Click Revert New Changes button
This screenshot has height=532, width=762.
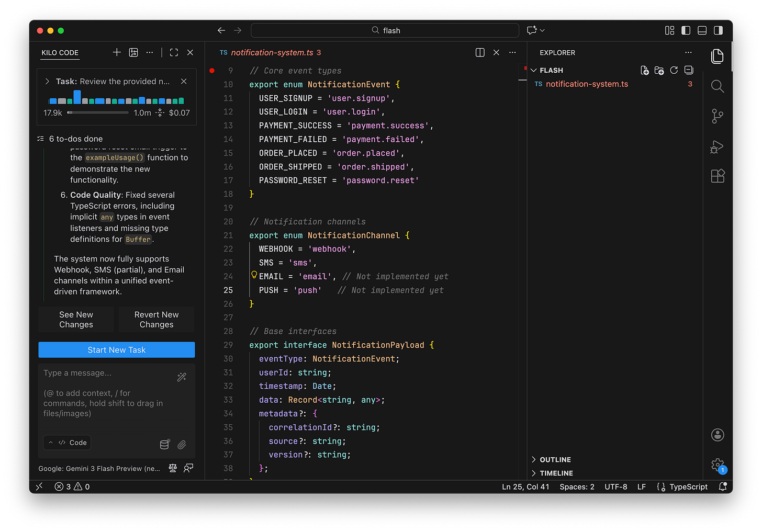(x=156, y=319)
